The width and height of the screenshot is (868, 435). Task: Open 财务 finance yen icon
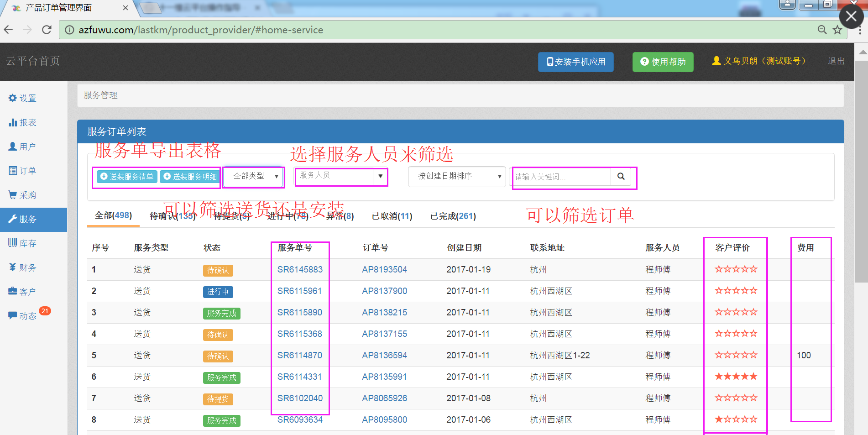click(22, 267)
